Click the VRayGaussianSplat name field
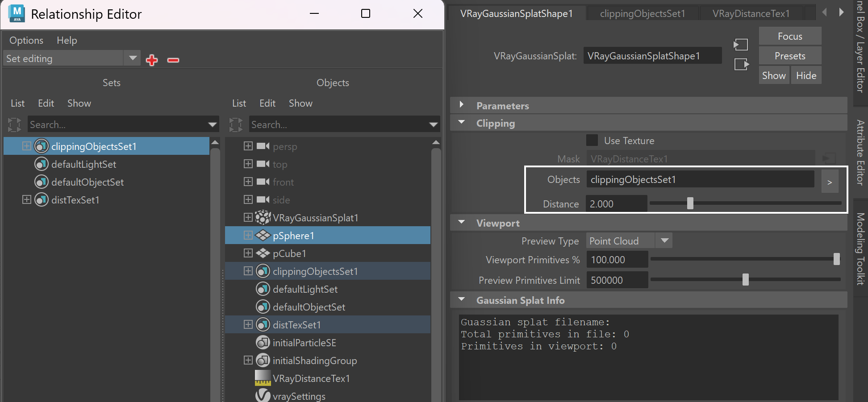 (x=652, y=56)
